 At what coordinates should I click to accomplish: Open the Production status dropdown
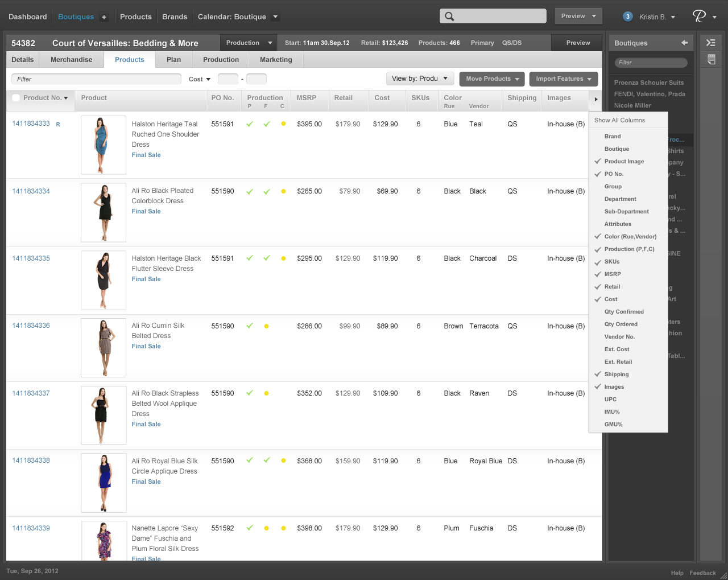[x=249, y=43]
